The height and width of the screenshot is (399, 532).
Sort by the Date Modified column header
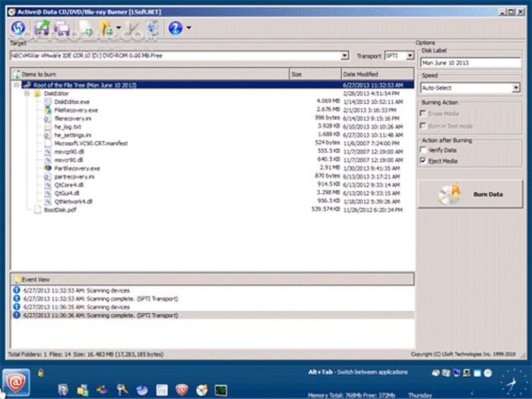pyautogui.click(x=375, y=74)
